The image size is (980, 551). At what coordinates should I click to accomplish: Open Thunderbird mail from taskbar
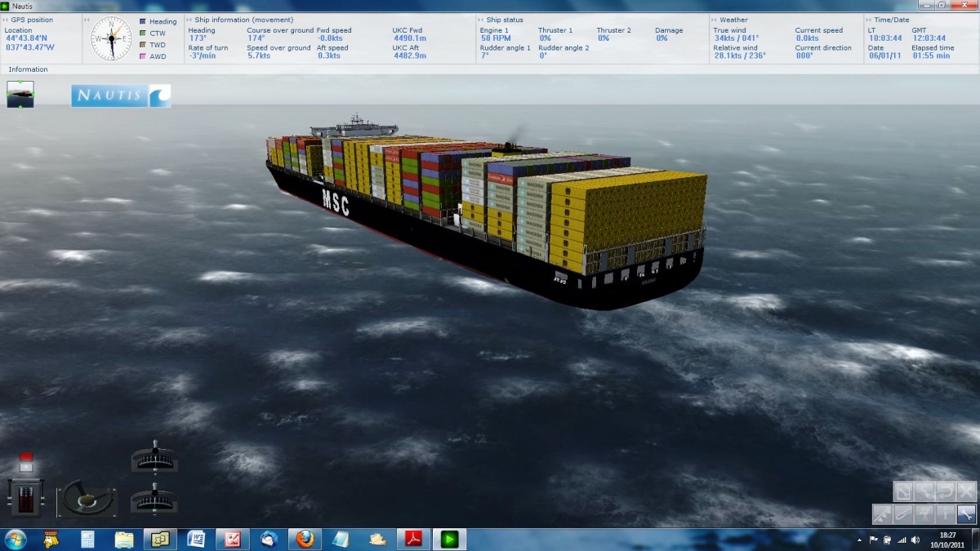[x=269, y=539]
